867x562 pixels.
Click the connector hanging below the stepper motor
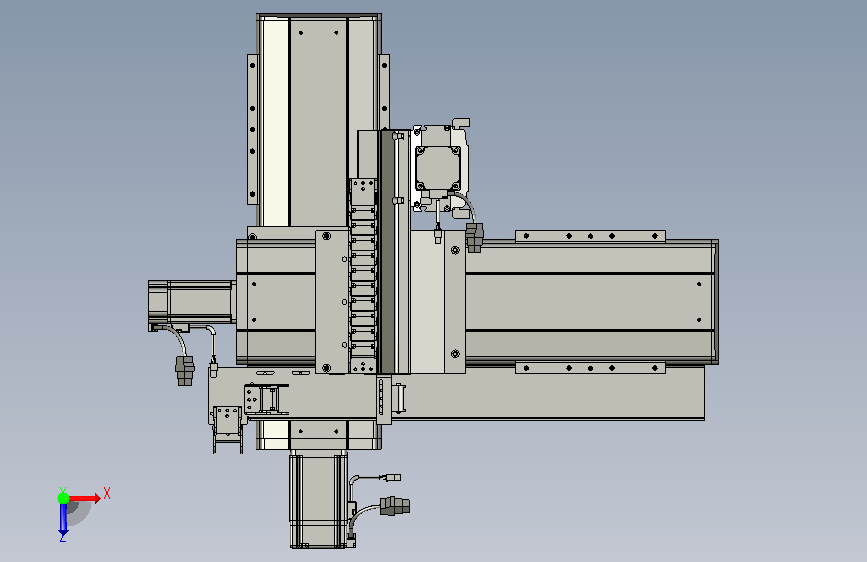474,238
